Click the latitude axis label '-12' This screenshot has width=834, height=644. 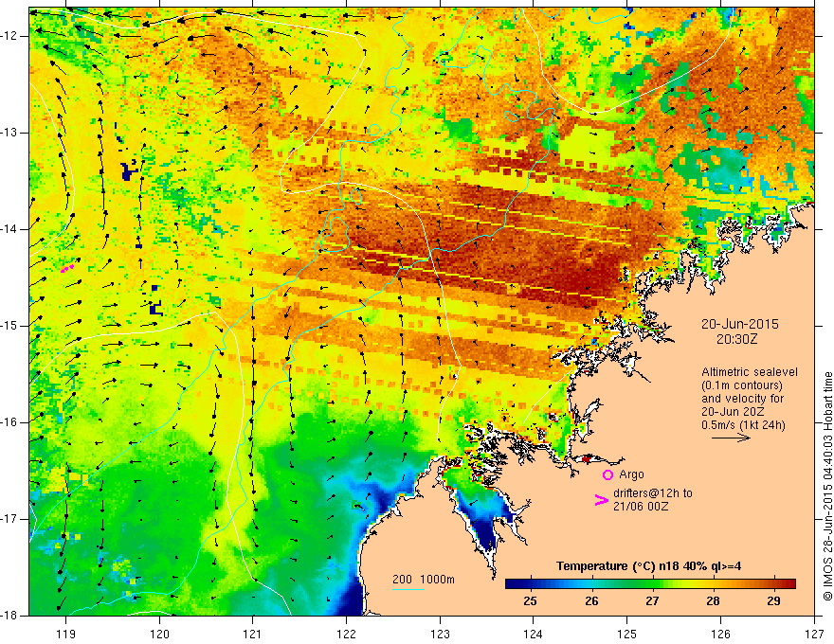click(x=9, y=36)
